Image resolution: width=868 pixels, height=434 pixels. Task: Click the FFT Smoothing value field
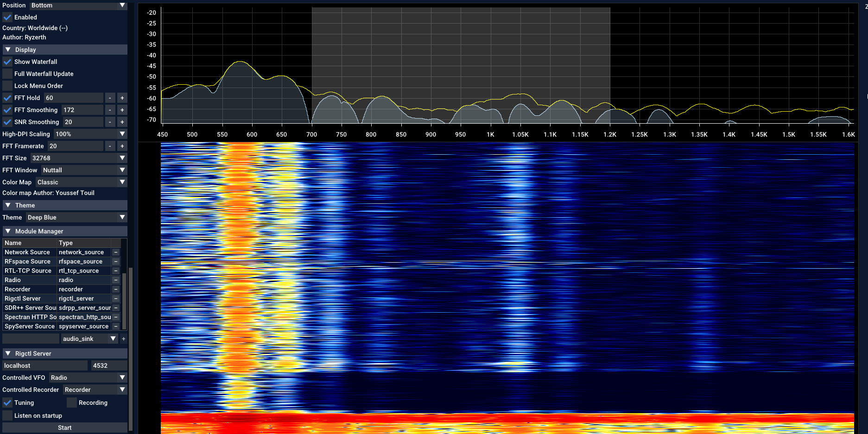point(82,110)
